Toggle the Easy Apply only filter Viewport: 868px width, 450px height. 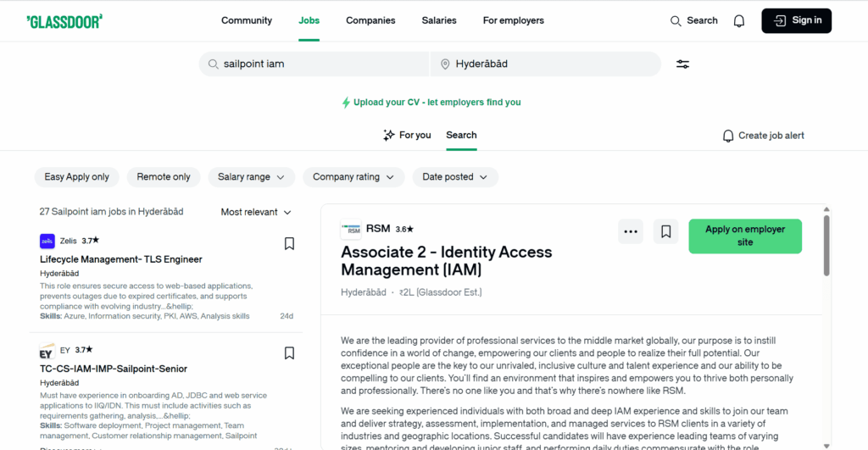click(77, 177)
